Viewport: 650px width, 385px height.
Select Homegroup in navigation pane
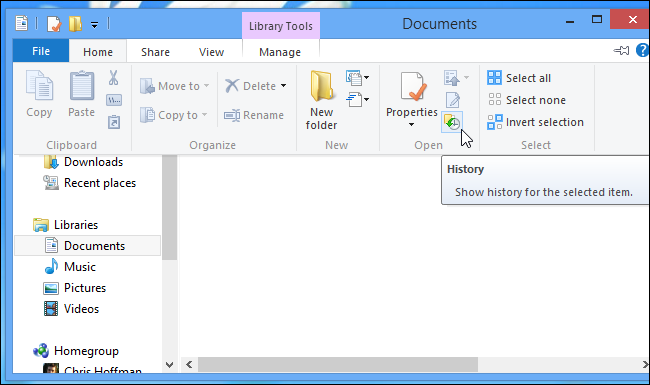(x=76, y=351)
